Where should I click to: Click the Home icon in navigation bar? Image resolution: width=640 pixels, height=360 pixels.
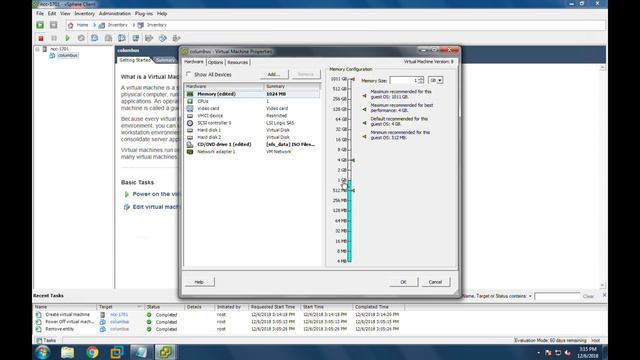click(x=71, y=25)
